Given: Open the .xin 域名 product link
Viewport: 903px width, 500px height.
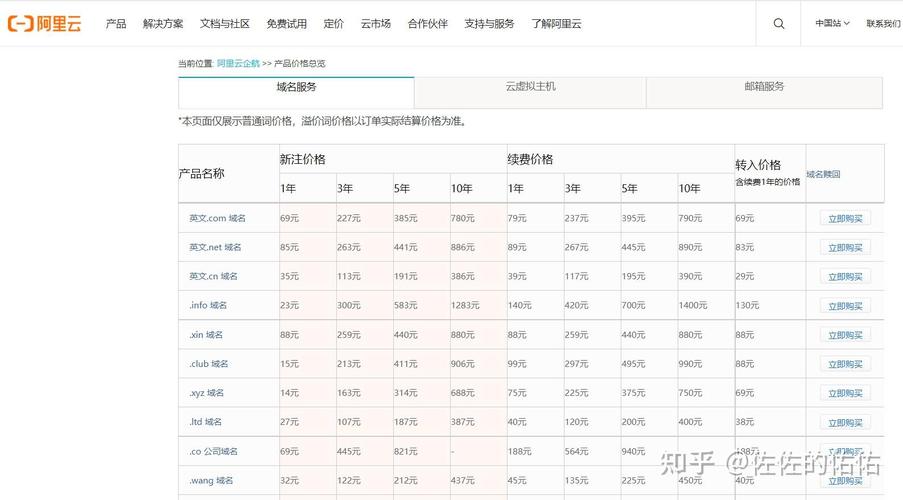Looking at the screenshot, I should click(x=206, y=335).
